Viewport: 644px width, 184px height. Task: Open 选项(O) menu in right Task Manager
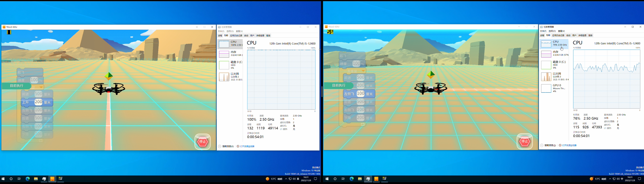pos(552,31)
